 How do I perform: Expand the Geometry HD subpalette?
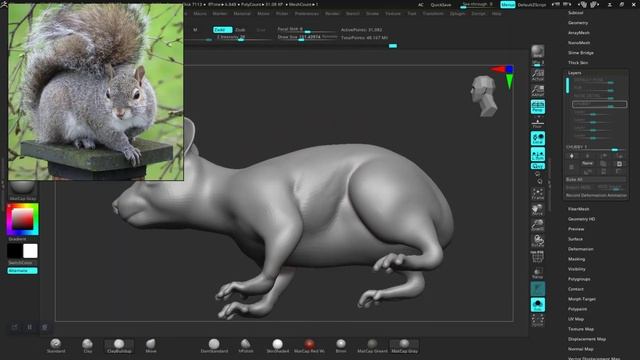click(581, 219)
